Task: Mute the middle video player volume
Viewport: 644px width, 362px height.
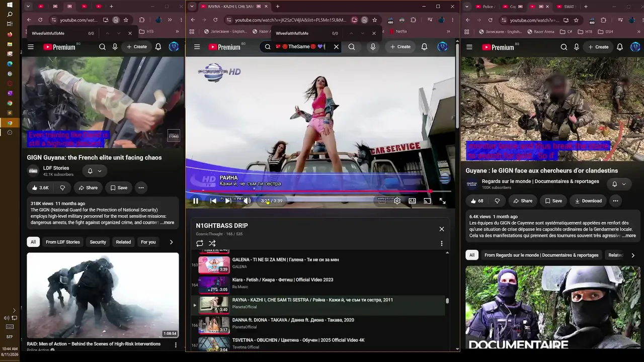Action: tap(247, 201)
